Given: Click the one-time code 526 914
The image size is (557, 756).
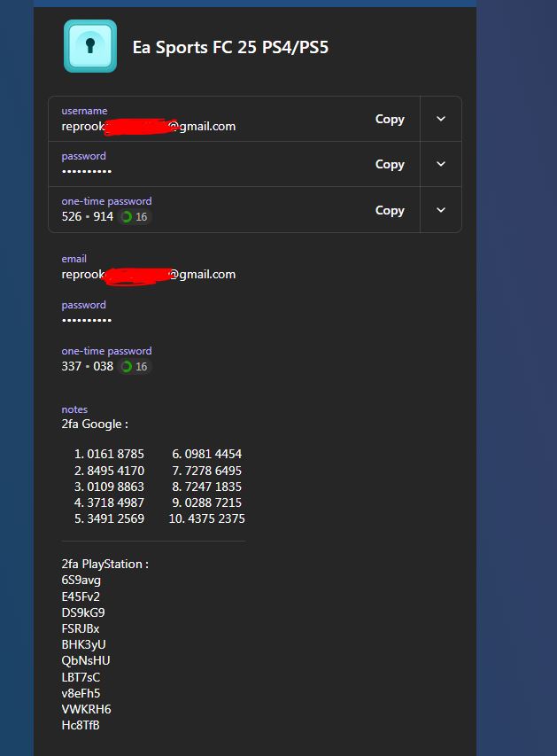Looking at the screenshot, I should (87, 216).
